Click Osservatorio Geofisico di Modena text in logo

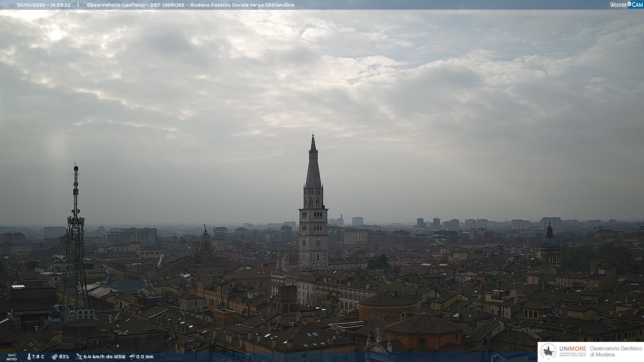coord(616,352)
